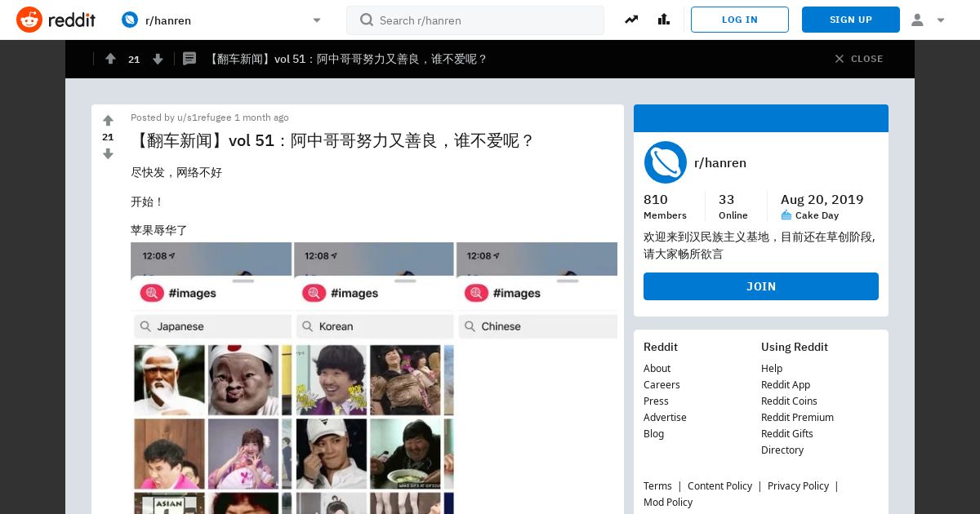Open the Content Policy link
This screenshot has height=514, width=980.
point(719,485)
